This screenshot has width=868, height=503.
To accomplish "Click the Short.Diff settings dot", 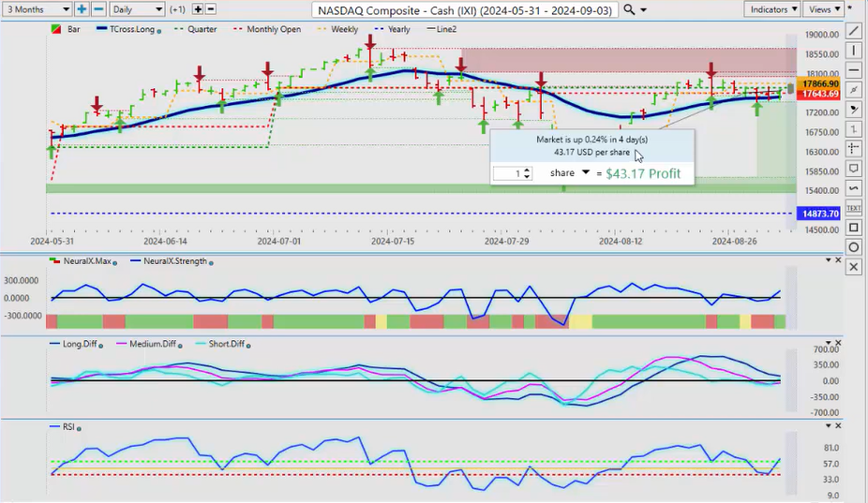I will coord(248,346).
